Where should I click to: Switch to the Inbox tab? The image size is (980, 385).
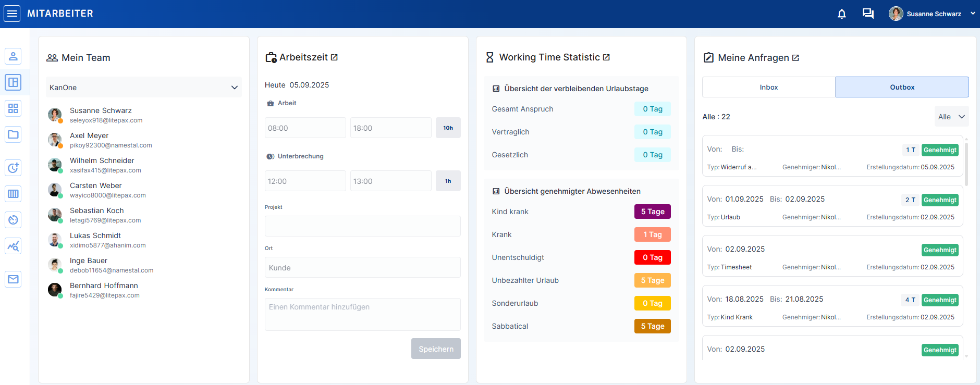pos(768,87)
